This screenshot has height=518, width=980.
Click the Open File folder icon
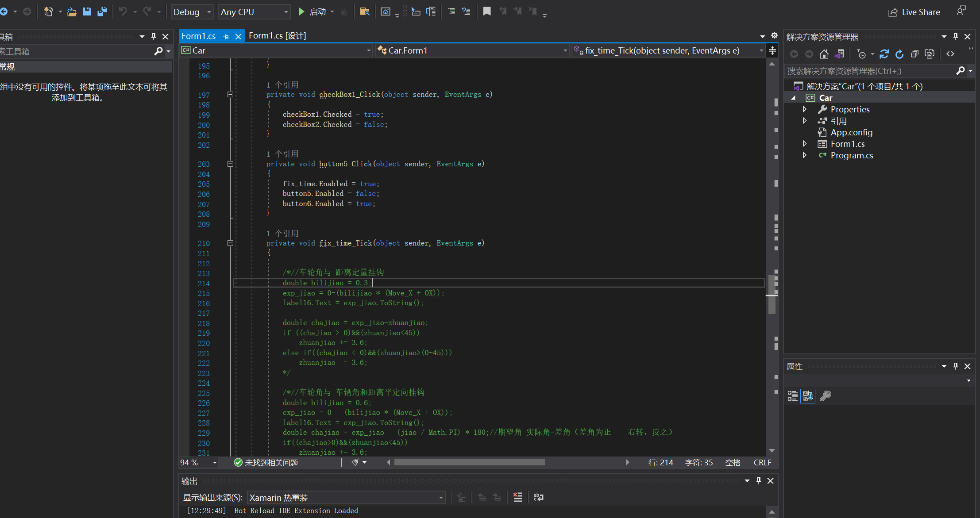click(x=72, y=12)
